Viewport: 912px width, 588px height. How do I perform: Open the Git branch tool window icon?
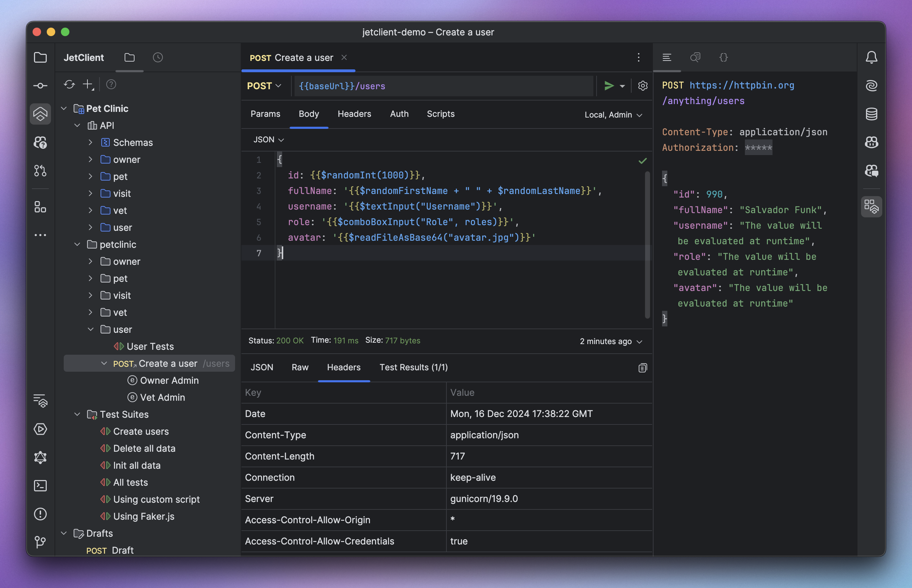(x=40, y=542)
